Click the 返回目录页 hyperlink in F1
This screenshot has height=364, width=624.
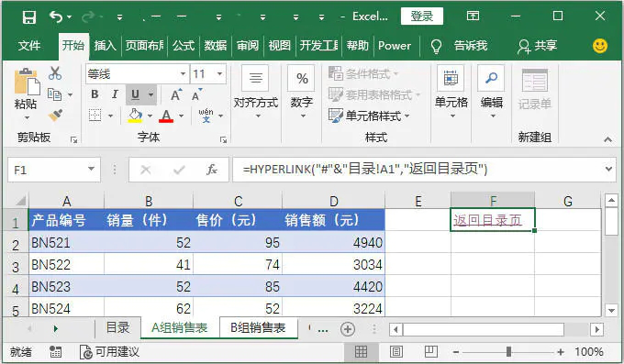487,220
